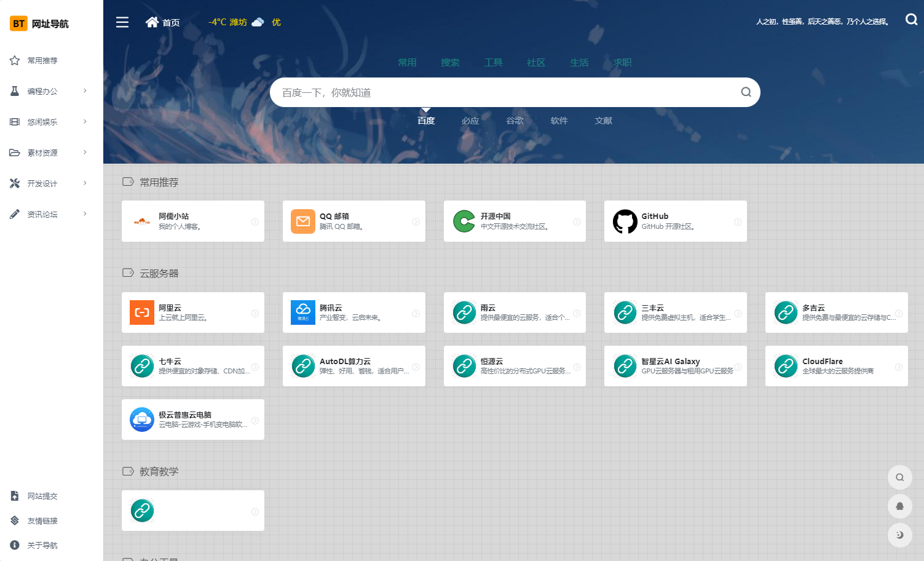
Task: Click the home icon next to 首页
Action: (x=152, y=22)
